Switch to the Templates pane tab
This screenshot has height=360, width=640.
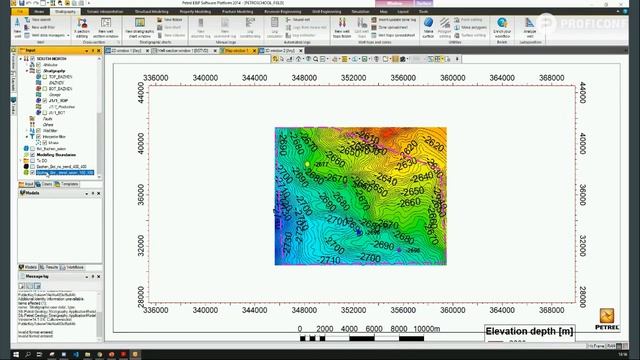click(67, 184)
